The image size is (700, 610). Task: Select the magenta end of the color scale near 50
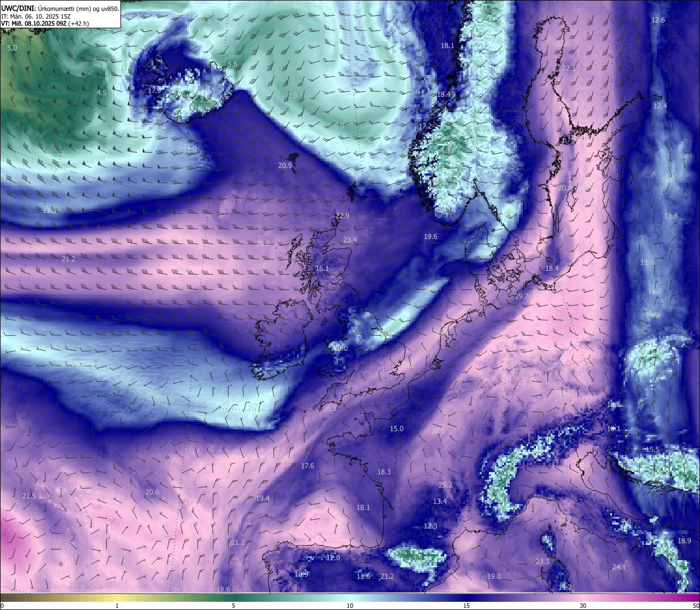click(690, 597)
